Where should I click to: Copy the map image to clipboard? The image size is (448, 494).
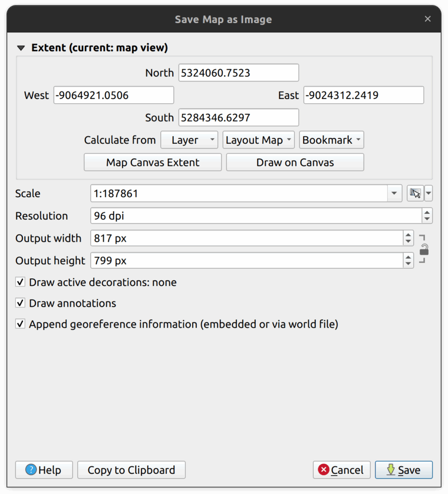coord(131,470)
